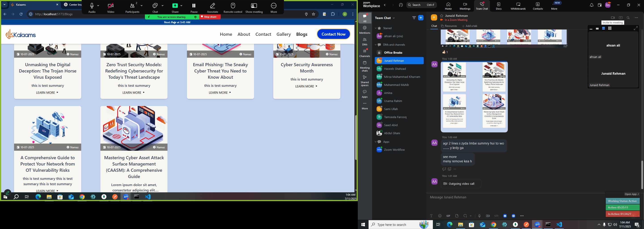Click search icon in chat header
Screen dimensions: 644x229
point(628,18)
